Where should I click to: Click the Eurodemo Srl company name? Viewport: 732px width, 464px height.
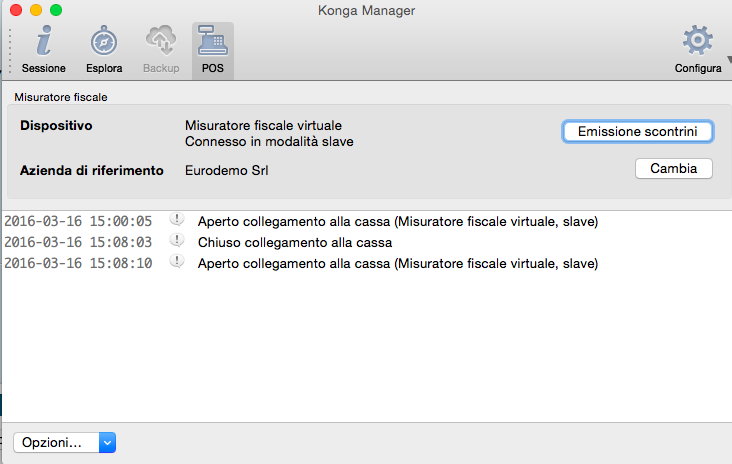[227, 170]
